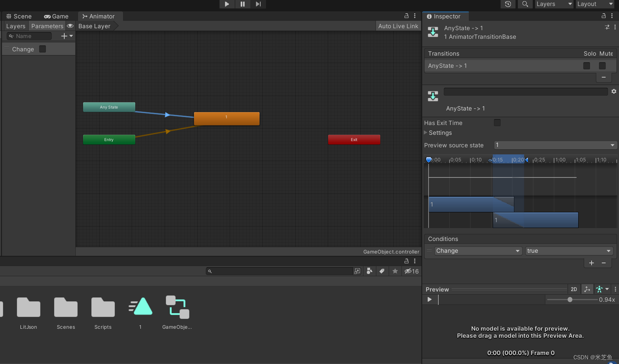Click the transition settings gear icon

click(x=614, y=91)
